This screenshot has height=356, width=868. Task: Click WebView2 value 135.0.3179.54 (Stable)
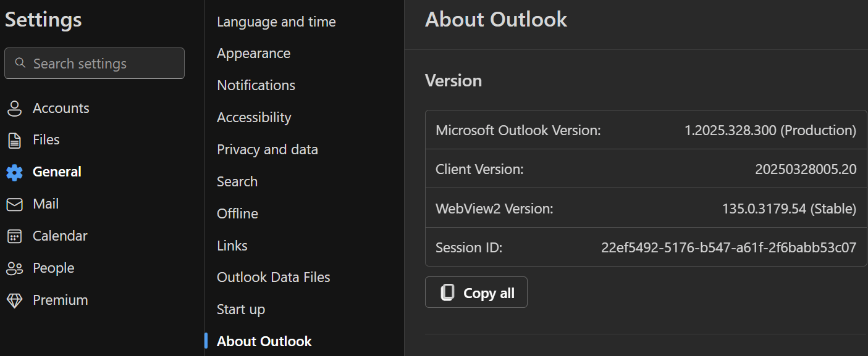(x=789, y=209)
